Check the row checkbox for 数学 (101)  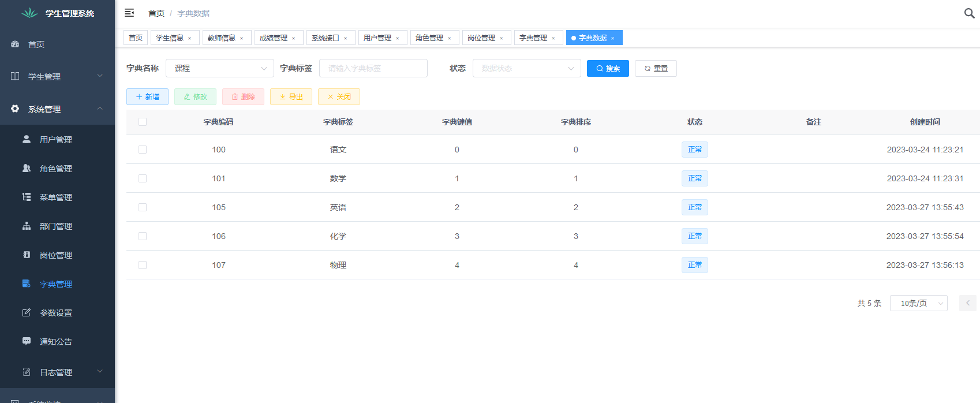[x=143, y=178]
